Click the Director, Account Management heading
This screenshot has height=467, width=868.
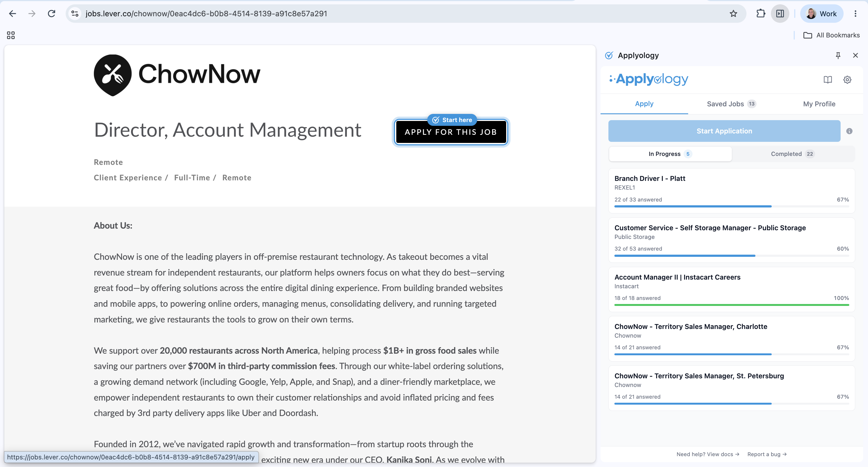[x=228, y=130]
